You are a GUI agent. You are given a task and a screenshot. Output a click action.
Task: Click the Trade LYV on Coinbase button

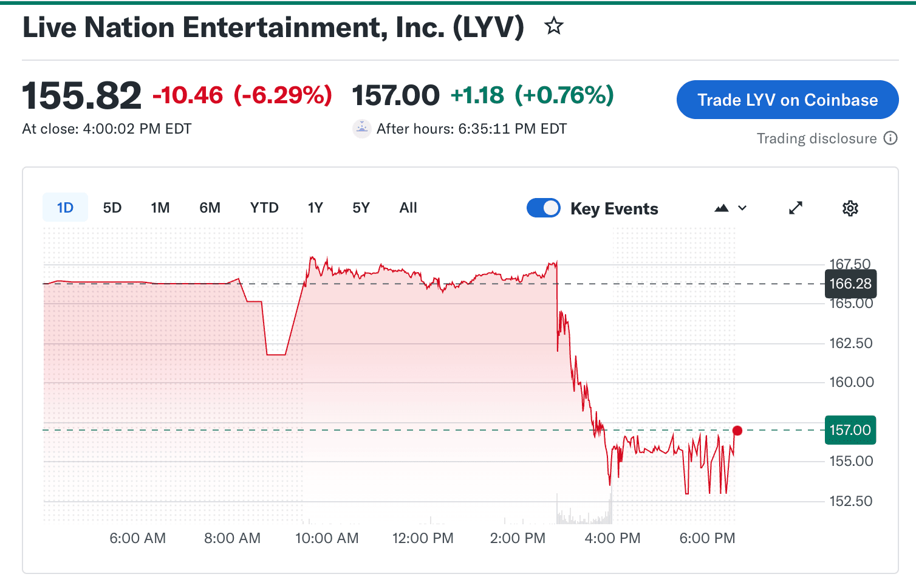(x=787, y=100)
